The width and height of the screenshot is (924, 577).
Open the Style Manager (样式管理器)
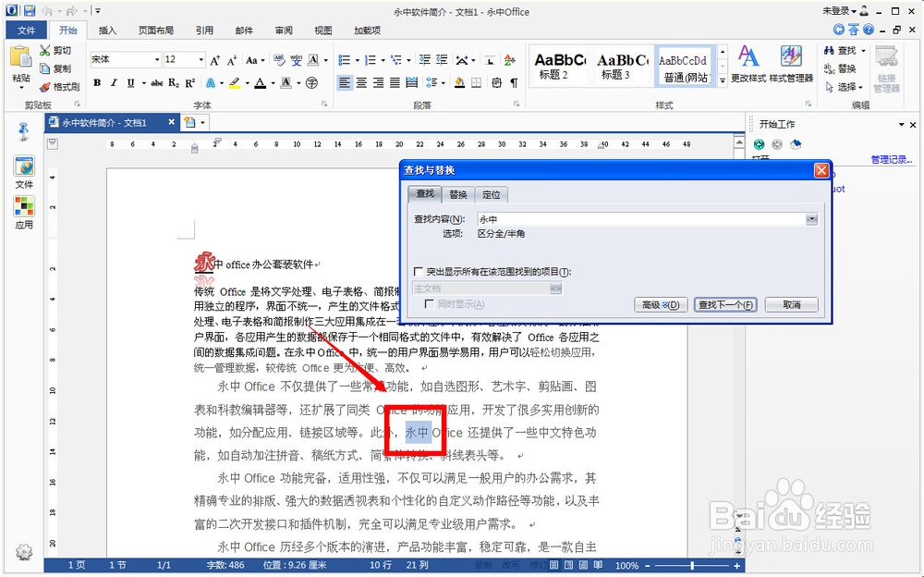tap(791, 65)
